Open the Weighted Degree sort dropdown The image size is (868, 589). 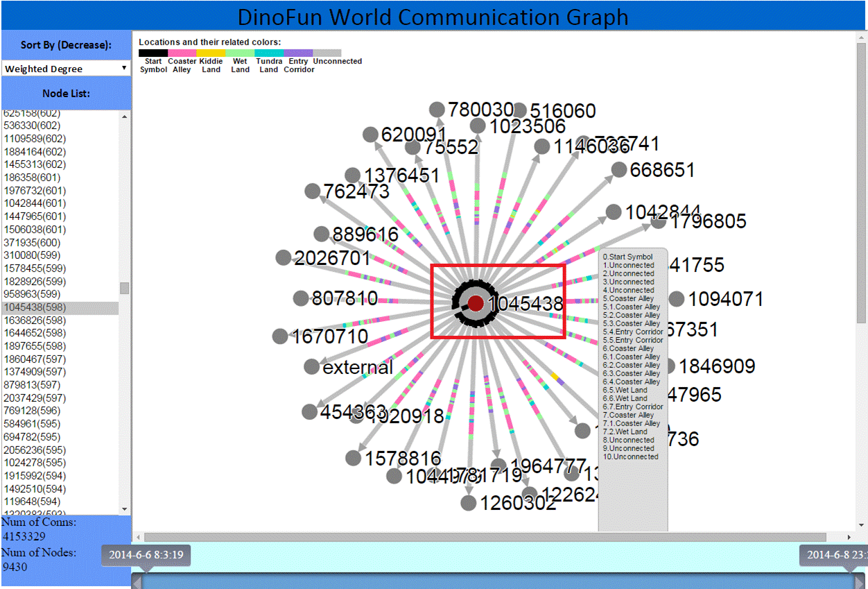[66, 69]
